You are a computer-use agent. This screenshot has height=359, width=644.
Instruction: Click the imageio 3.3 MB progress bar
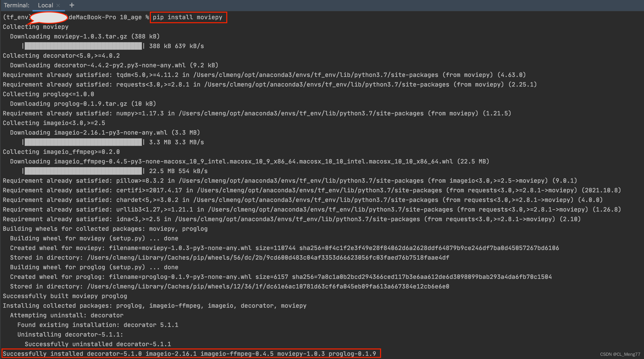tap(83, 142)
